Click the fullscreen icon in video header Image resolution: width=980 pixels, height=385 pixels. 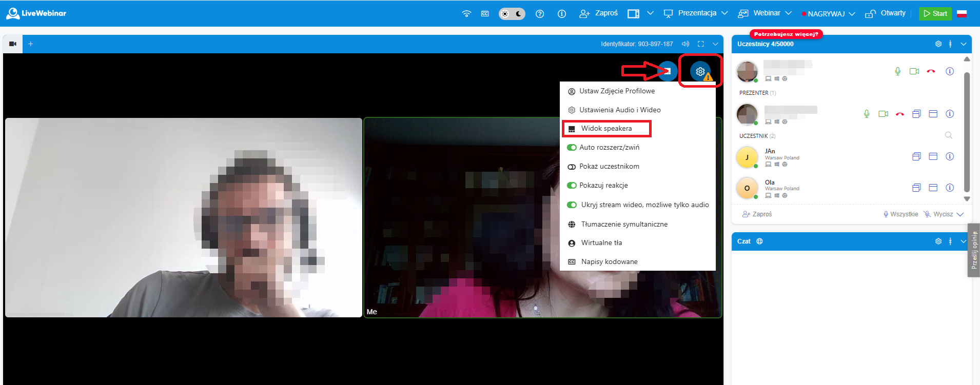(x=701, y=44)
